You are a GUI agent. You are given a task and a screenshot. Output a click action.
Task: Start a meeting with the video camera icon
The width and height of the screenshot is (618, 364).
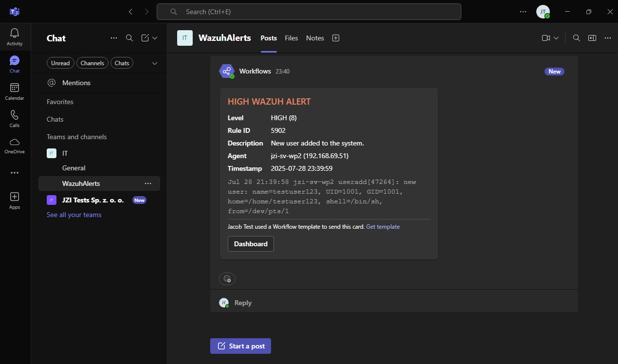coord(546,38)
